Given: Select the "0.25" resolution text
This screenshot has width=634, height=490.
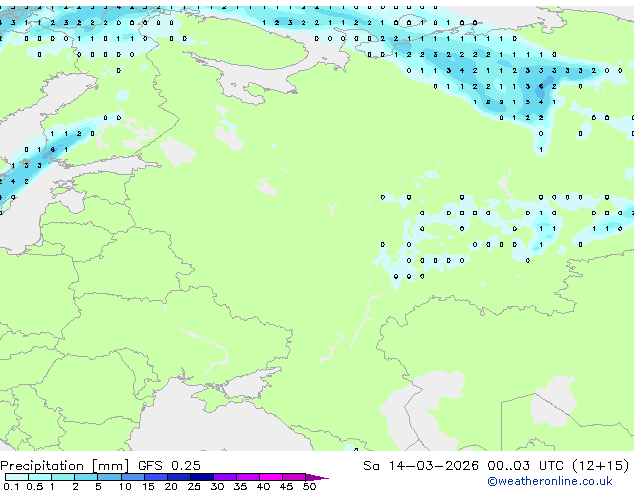Looking at the screenshot, I should tap(186, 466).
